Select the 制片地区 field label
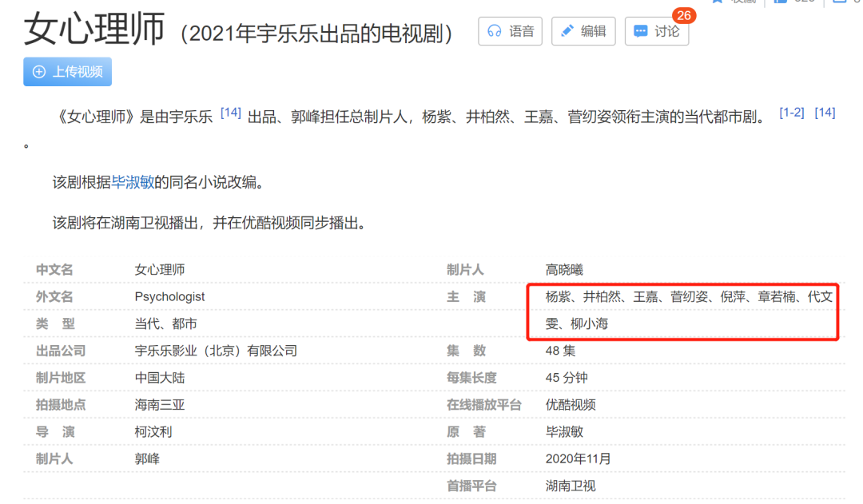Screen dimensions: 863x504 (61, 378)
